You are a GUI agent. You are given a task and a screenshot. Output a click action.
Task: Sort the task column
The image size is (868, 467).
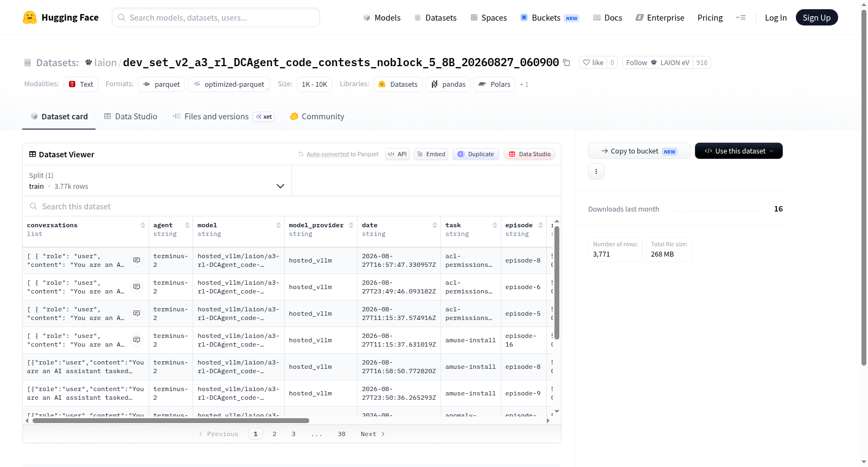pos(495,225)
